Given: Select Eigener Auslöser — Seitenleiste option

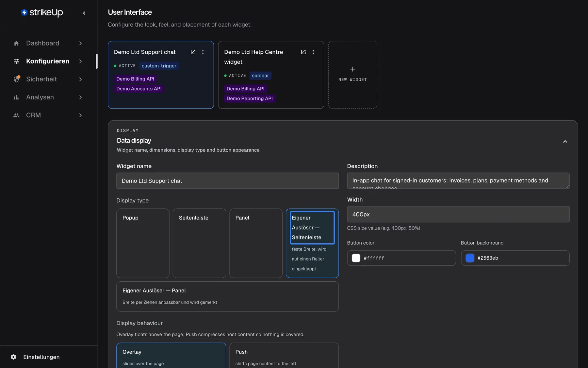Looking at the screenshot, I should pyautogui.click(x=312, y=243).
